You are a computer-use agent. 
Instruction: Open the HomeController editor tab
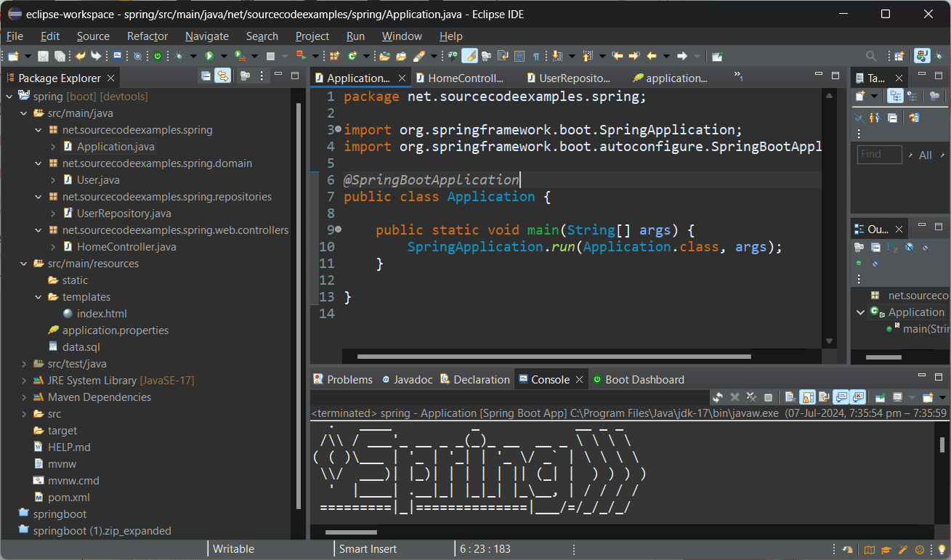point(465,78)
